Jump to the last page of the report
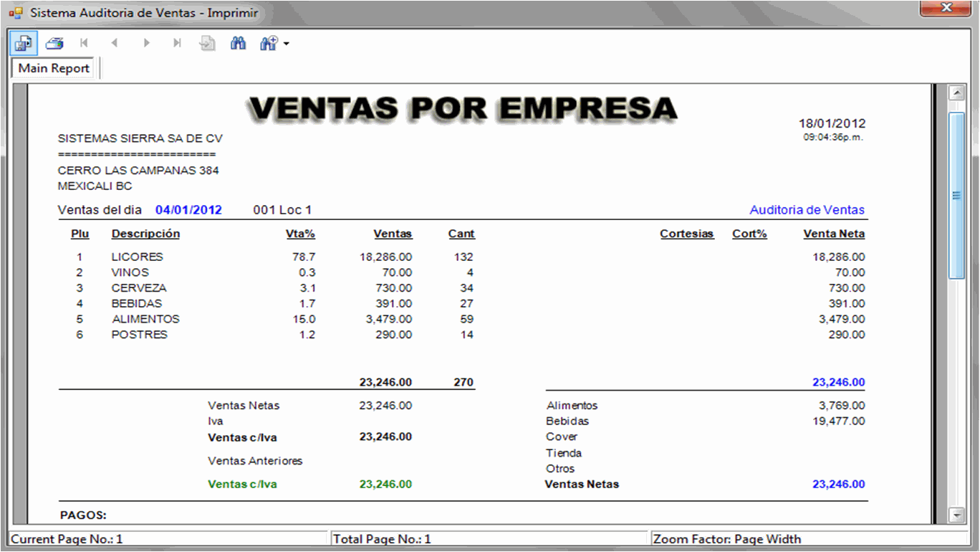The height and width of the screenshot is (552, 980). pos(177,44)
